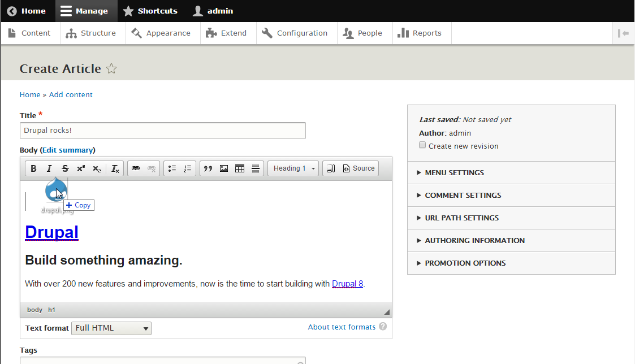
Task: Insert a bulleted list
Action: click(x=172, y=168)
